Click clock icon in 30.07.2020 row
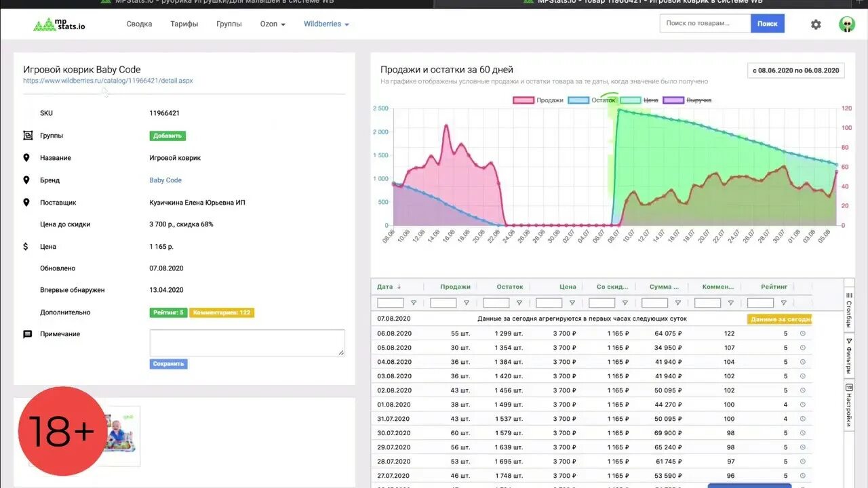 click(x=803, y=433)
